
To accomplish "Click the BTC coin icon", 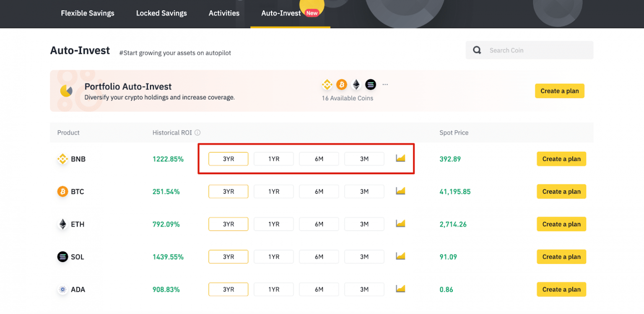I will click(x=62, y=192).
